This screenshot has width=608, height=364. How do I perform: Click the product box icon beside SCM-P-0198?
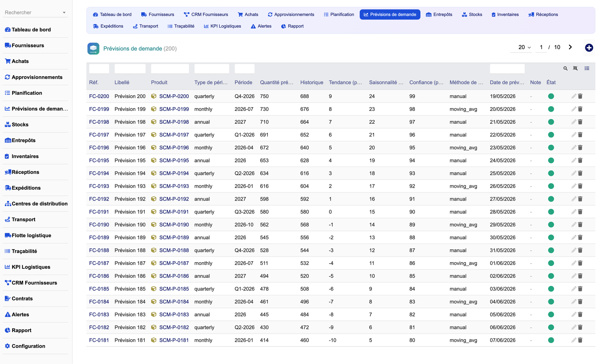(154, 122)
